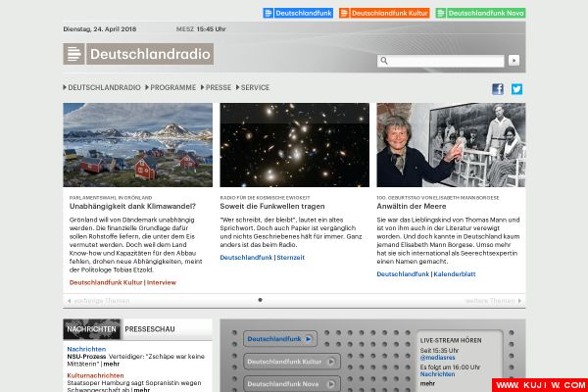
Task: Open the SERVICE navigation menu
Action: click(253, 87)
